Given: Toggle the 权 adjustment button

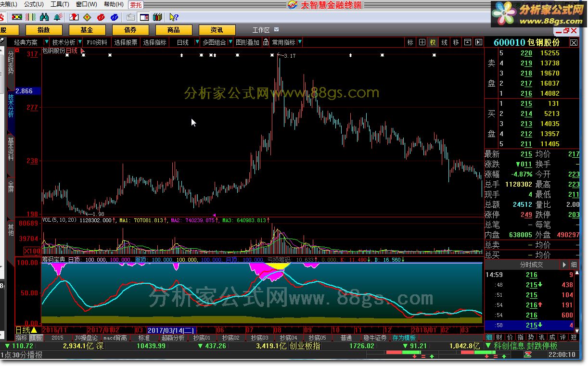Looking at the screenshot, I should tap(433, 42).
